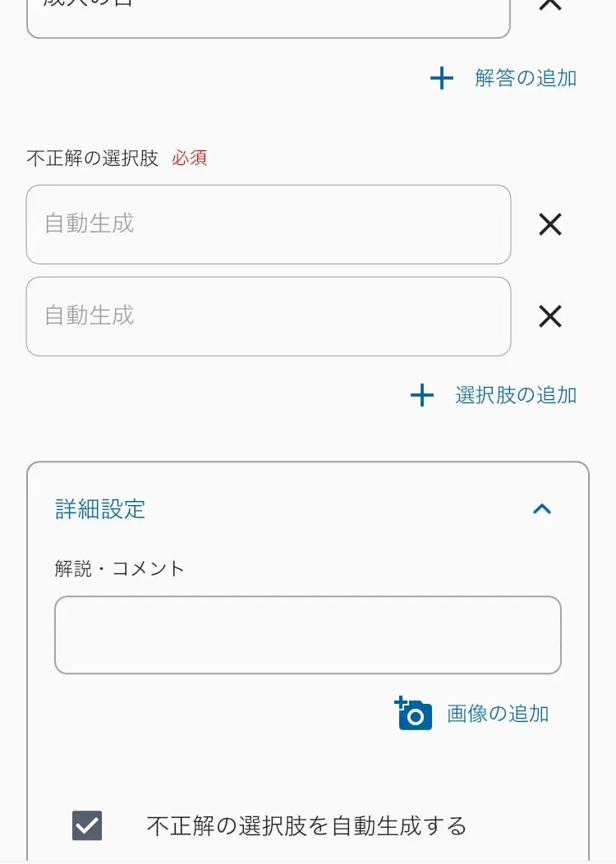Collapse 詳細設定 with the chevron arrow

coord(542,509)
